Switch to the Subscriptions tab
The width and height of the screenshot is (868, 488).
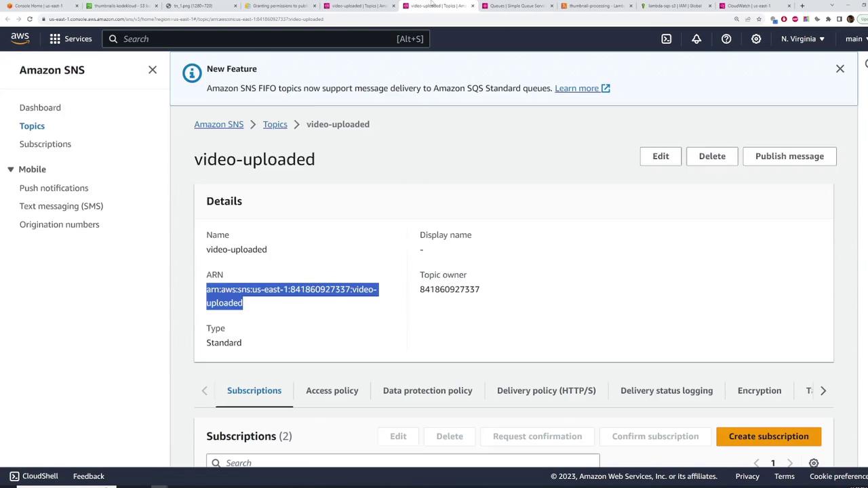coord(254,390)
